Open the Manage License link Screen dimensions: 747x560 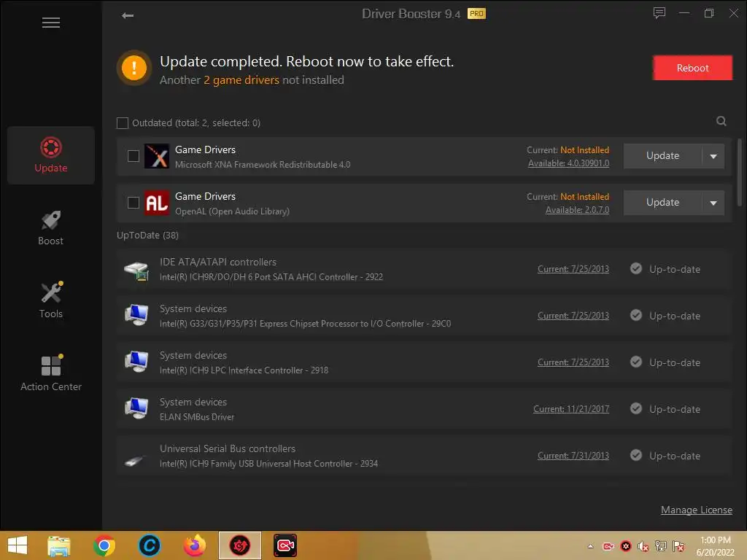696,510
